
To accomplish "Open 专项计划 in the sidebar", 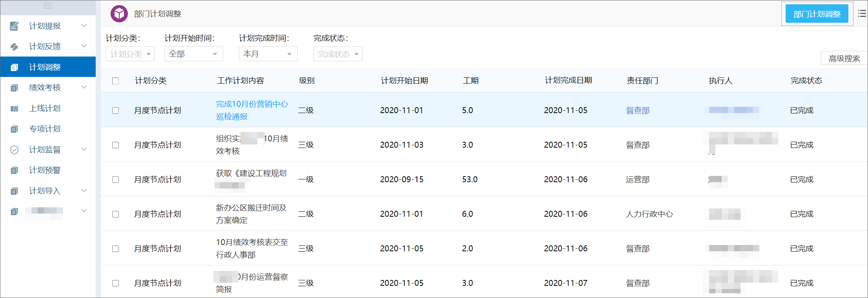I will click(x=45, y=129).
